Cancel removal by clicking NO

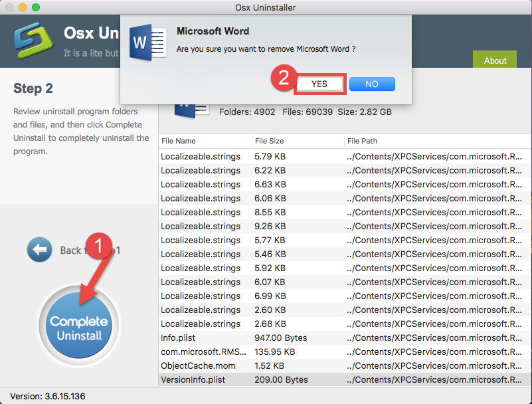click(371, 84)
